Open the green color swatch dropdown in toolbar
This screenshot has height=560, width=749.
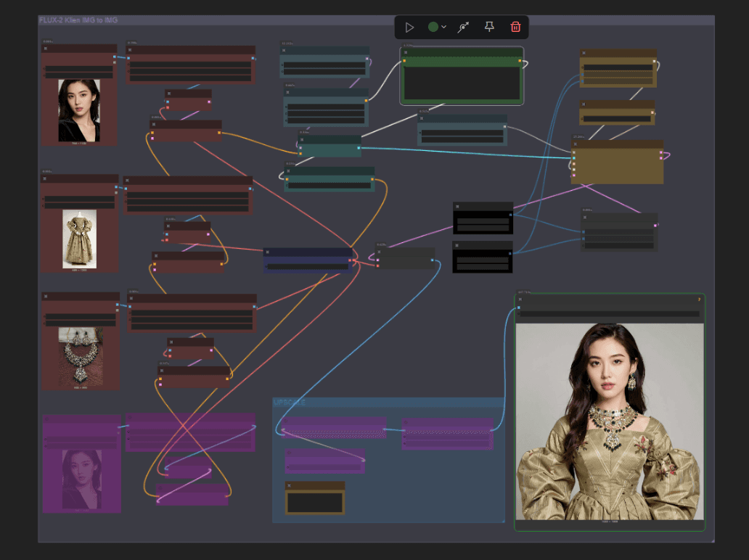tap(437, 28)
